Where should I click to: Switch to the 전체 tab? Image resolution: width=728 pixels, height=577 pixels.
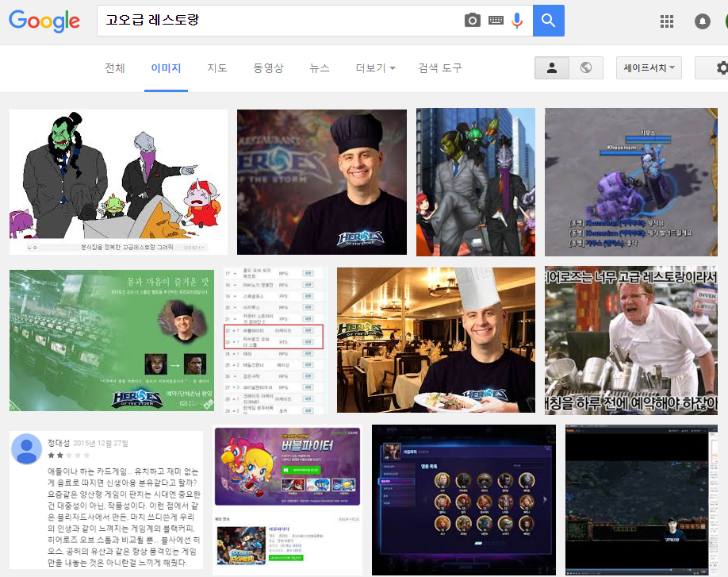[x=115, y=68]
